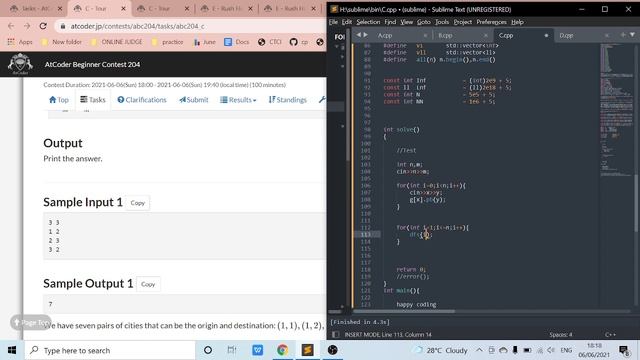Viewport: 640px width, 360px height.
Task: Open the Apps bookmarks grid
Action: (x=20, y=42)
